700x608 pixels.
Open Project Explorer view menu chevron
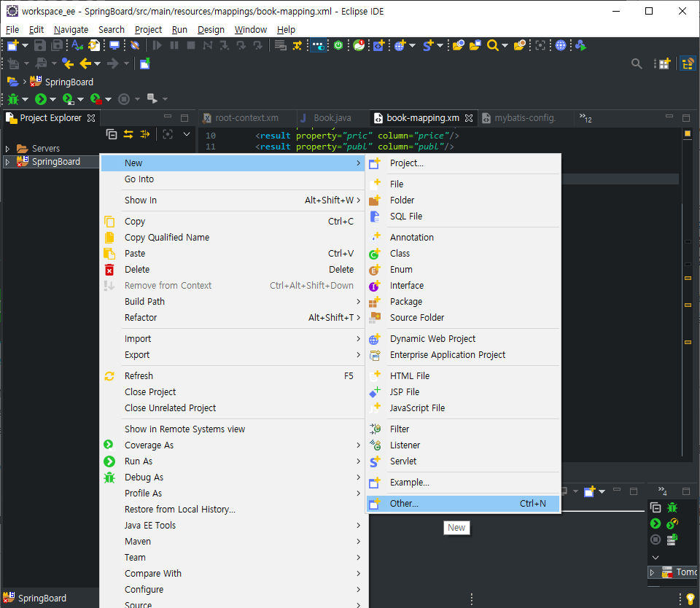point(187,134)
